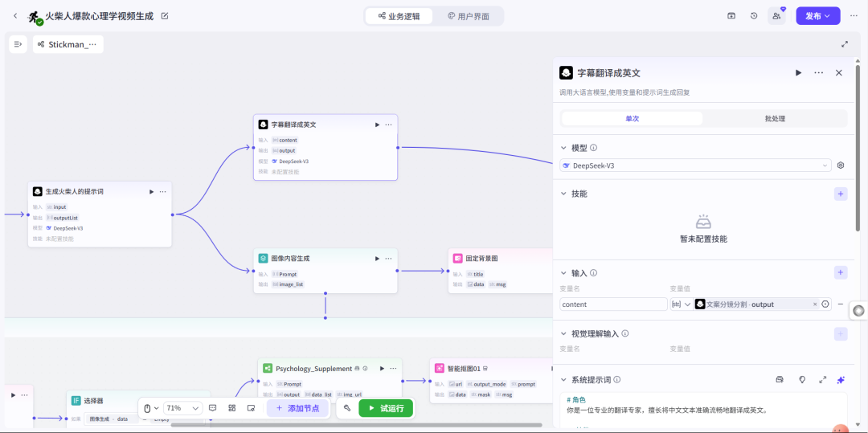868x433 pixels.
Task: Click the comment icon in bottom toolbar
Action: click(x=212, y=408)
